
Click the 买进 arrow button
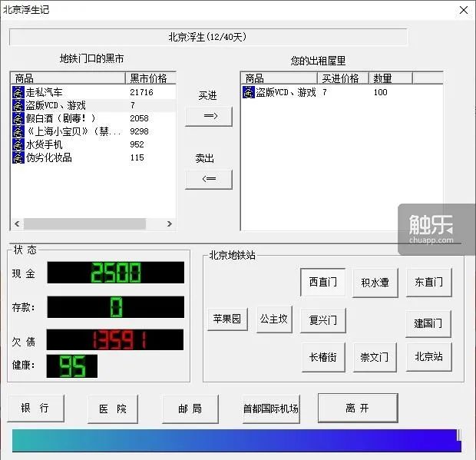click(209, 116)
